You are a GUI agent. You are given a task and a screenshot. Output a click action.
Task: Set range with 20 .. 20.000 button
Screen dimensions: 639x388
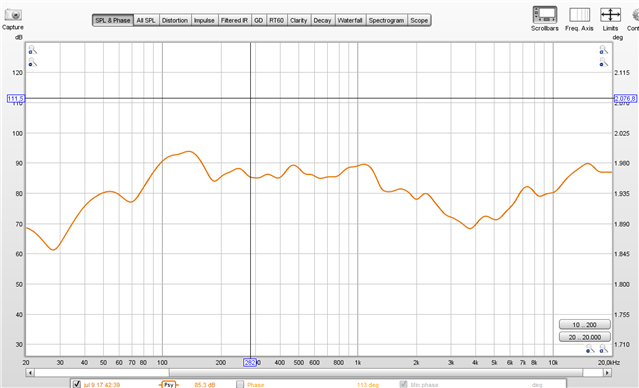(x=584, y=337)
